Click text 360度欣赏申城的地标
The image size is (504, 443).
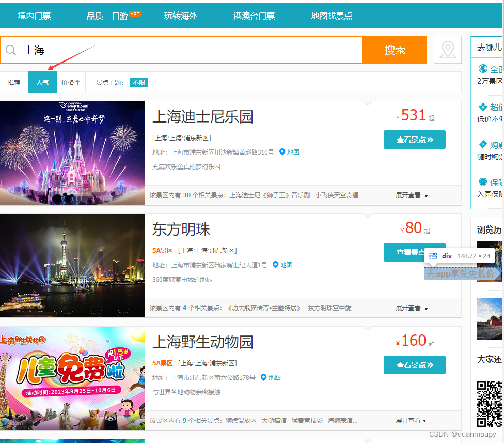[182, 279]
